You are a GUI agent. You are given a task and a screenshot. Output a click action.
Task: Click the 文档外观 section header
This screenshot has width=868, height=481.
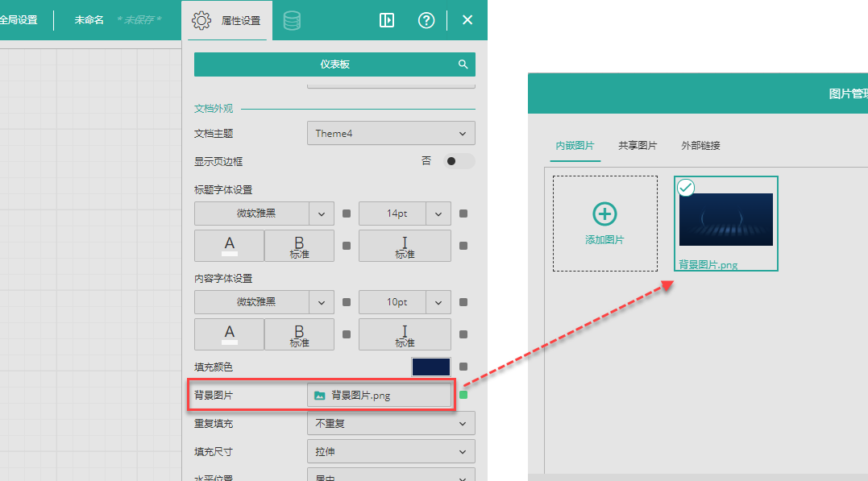point(214,109)
